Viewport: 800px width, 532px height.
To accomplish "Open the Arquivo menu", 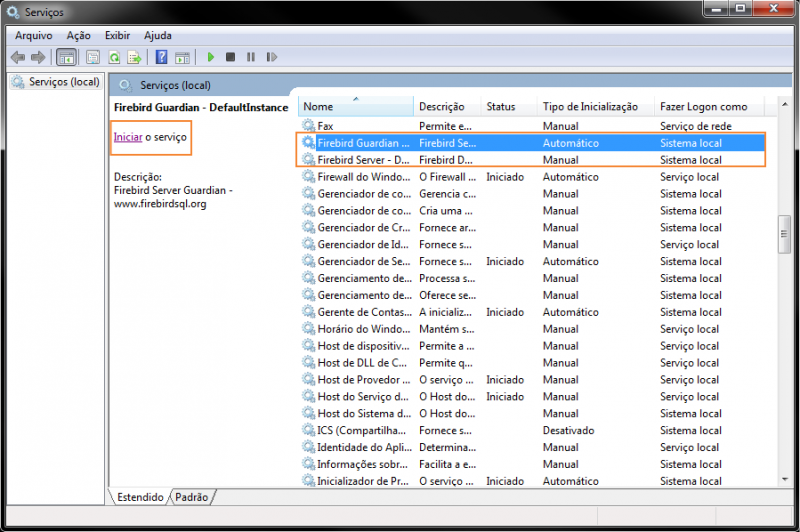I will tap(33, 35).
